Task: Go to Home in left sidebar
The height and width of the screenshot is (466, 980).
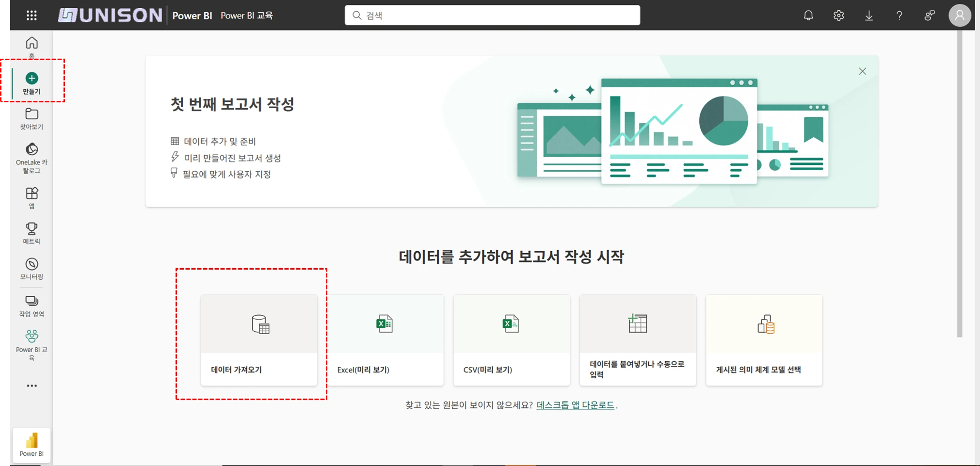Action: (x=32, y=47)
